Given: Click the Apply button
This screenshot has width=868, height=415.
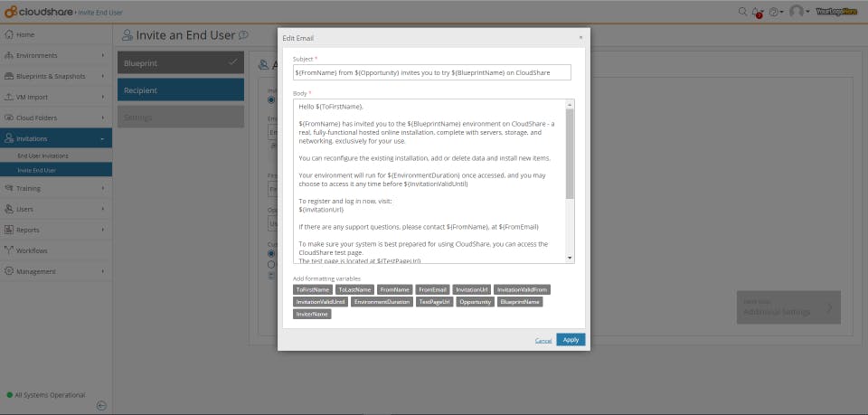Looking at the screenshot, I should click(571, 340).
